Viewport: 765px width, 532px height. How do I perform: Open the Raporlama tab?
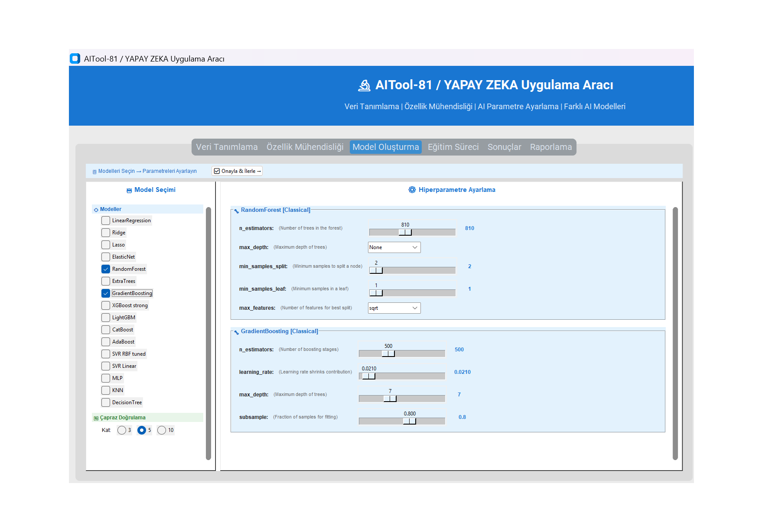pos(550,147)
